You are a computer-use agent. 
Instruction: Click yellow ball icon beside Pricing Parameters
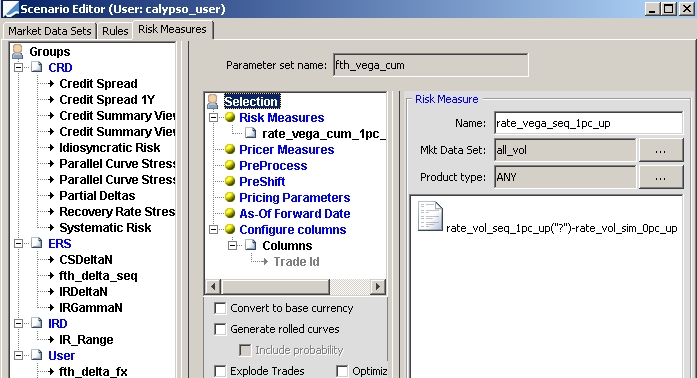230,197
